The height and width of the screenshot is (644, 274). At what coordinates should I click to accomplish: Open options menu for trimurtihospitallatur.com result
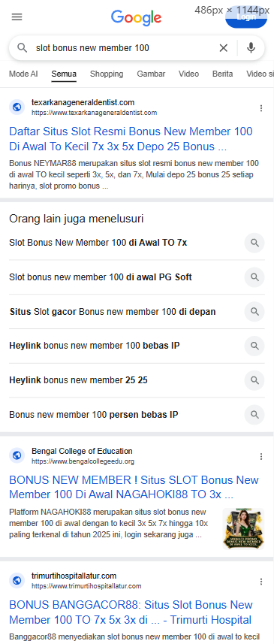(261, 581)
